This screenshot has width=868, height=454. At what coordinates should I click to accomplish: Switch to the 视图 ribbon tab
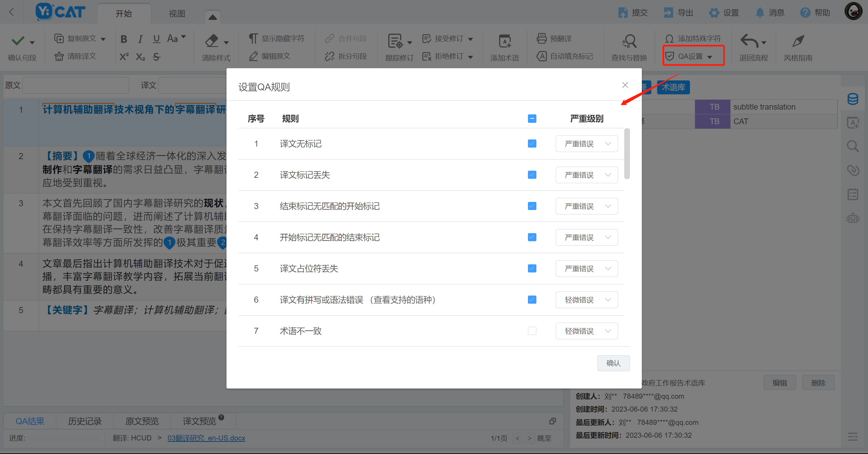177,14
